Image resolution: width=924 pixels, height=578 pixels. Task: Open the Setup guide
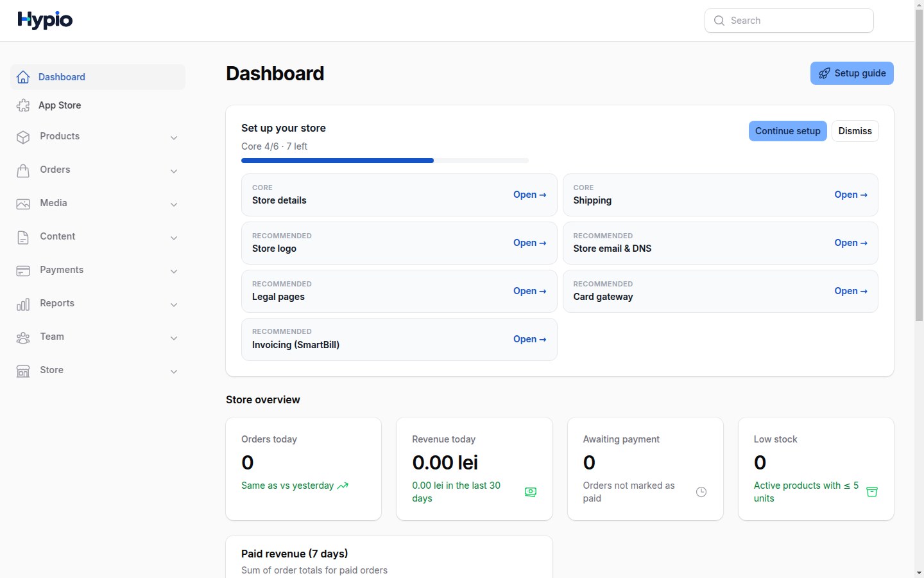(x=852, y=73)
